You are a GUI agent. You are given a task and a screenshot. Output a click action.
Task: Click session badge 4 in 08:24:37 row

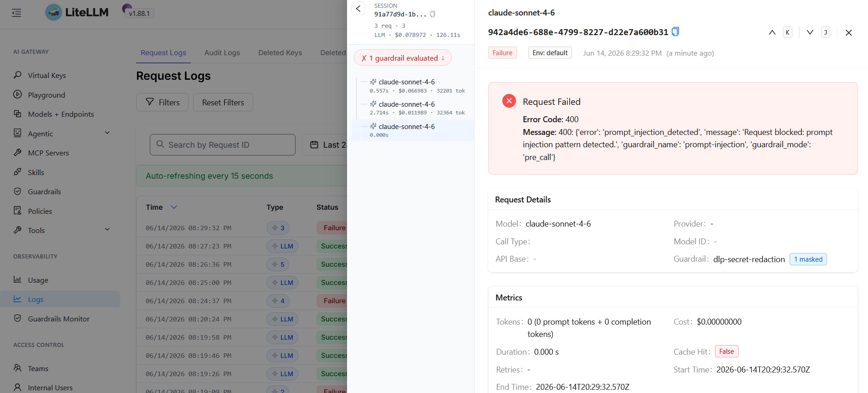click(x=278, y=301)
